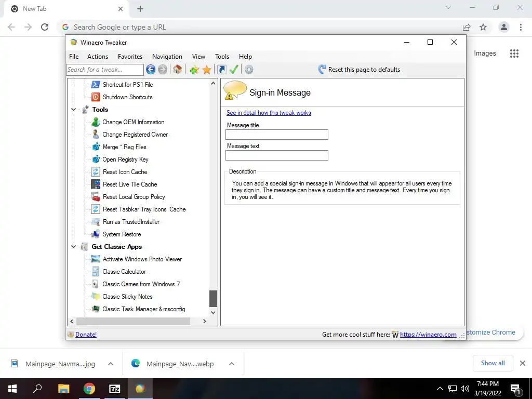Open the Favorites menu

point(130,57)
